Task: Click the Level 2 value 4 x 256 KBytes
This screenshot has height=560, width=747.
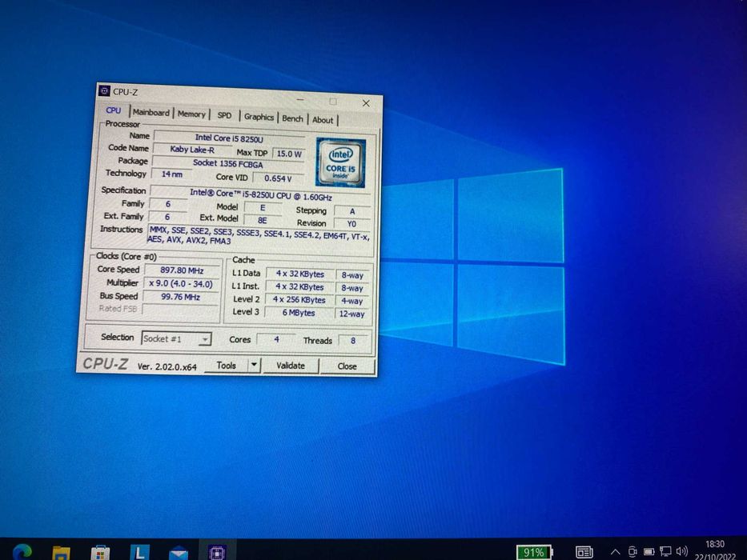Action: [x=299, y=299]
